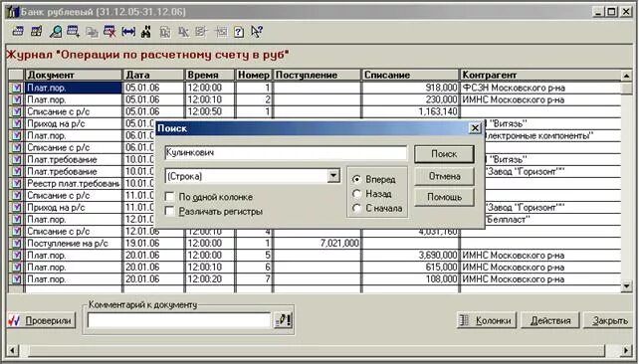Select the Вперед radio button
The height and width of the screenshot is (364, 639).
click(x=356, y=179)
